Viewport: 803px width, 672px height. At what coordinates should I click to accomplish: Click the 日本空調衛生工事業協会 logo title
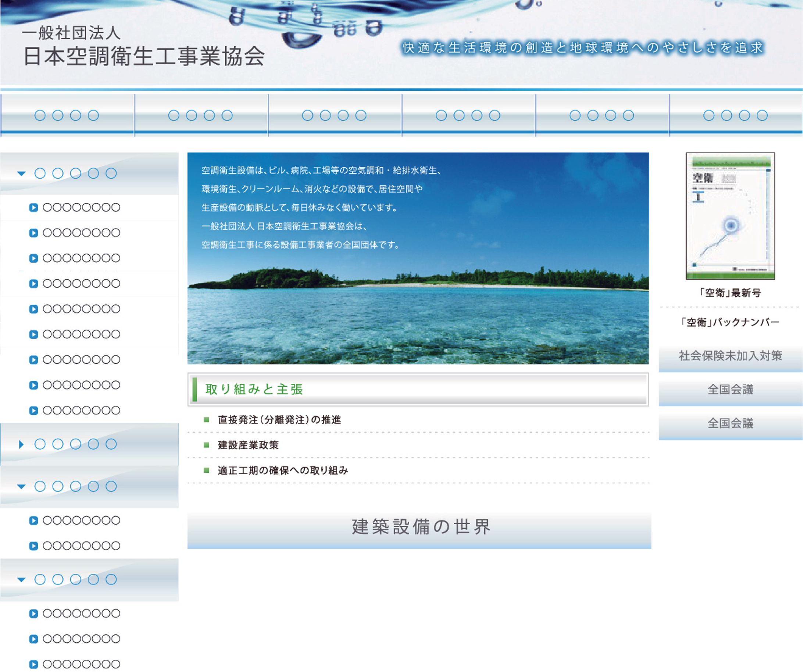144,56
